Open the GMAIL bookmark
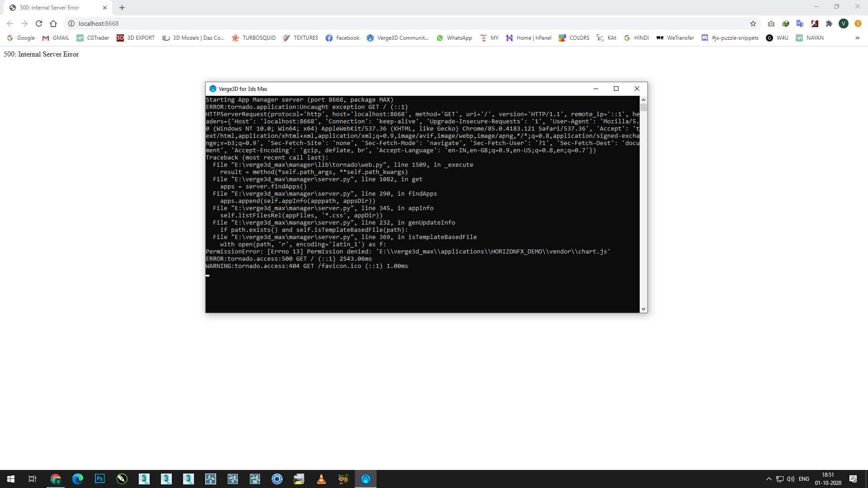 pos(56,38)
